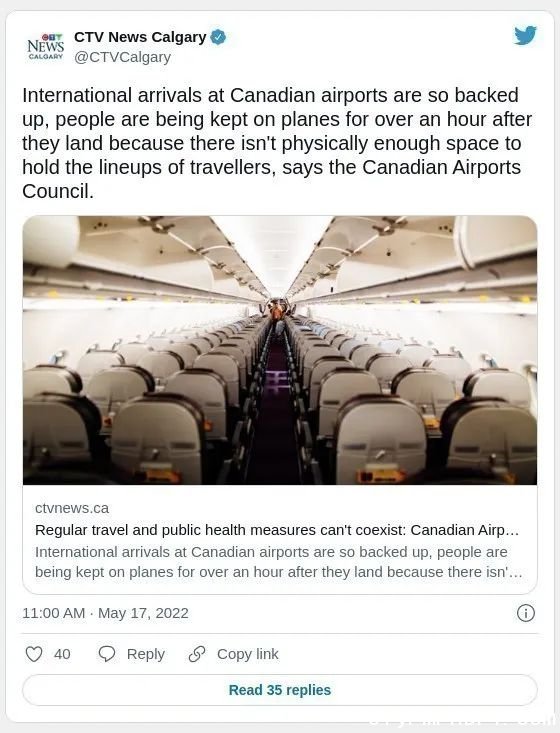The width and height of the screenshot is (560, 733).
Task: Click the Reply text label
Action: point(146,654)
